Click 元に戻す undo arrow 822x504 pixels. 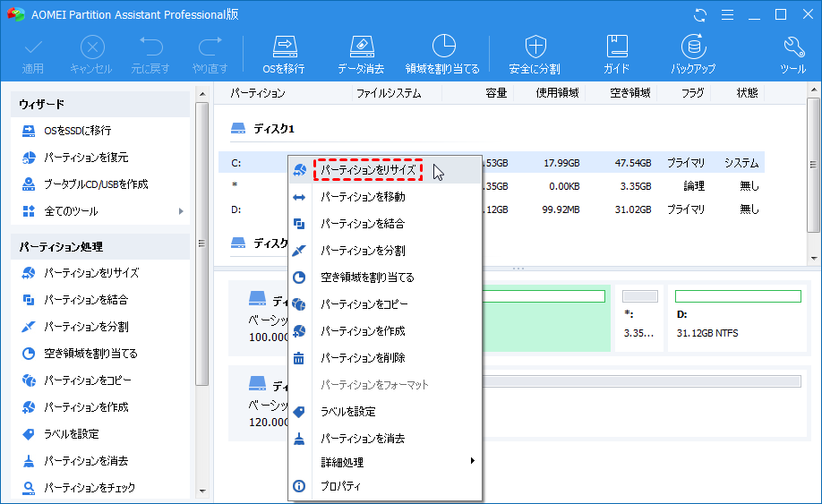150,55
